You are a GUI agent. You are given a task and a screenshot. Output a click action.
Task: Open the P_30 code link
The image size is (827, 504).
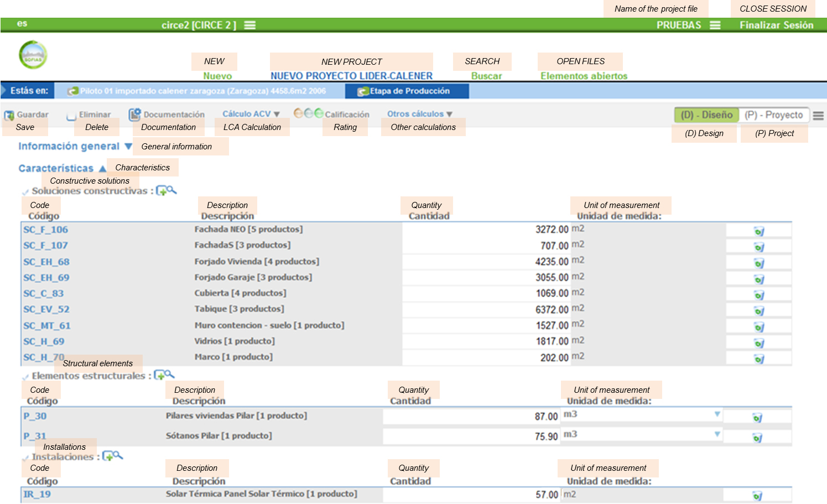point(35,416)
